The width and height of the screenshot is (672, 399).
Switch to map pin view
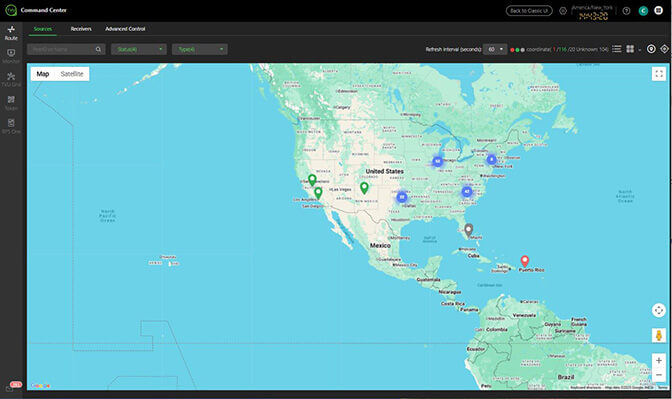651,49
